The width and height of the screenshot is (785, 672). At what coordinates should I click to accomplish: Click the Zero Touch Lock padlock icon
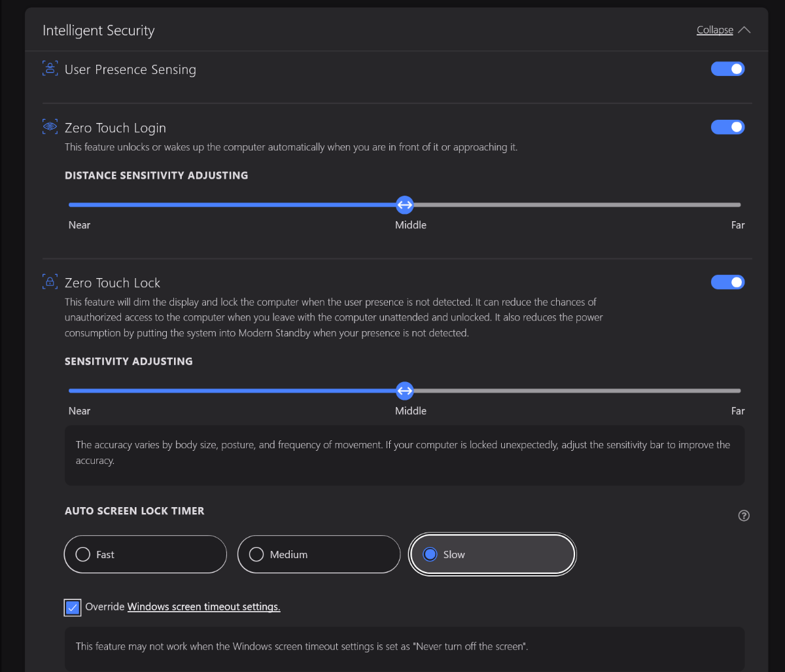click(50, 282)
